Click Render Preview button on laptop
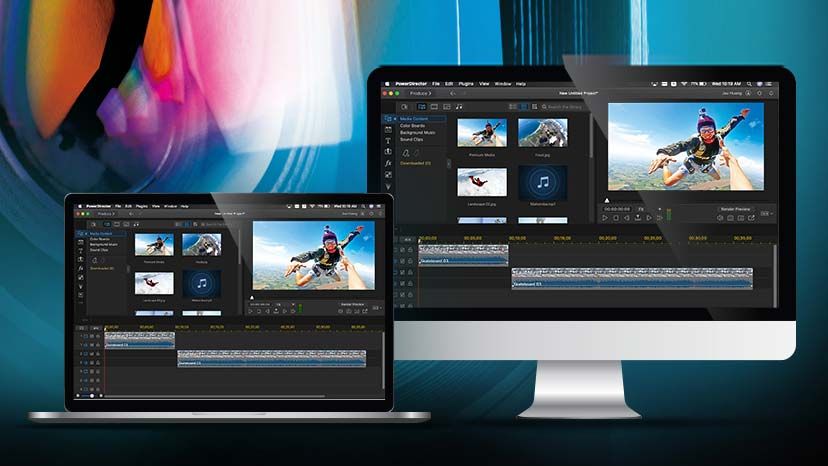Screen dimensions: 828x466 (x=352, y=304)
